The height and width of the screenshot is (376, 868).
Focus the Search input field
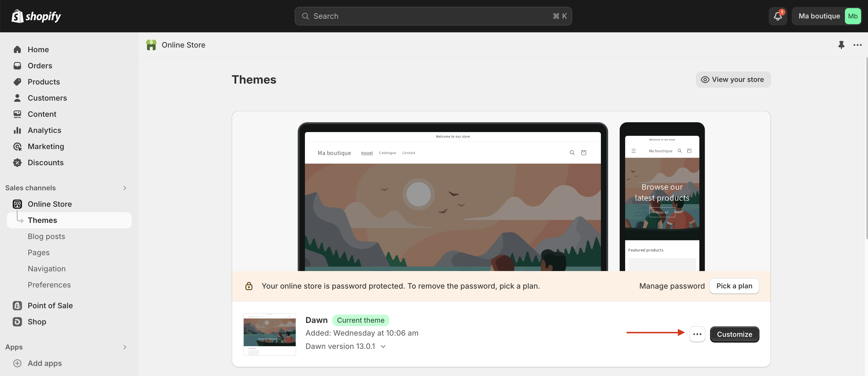[433, 16]
